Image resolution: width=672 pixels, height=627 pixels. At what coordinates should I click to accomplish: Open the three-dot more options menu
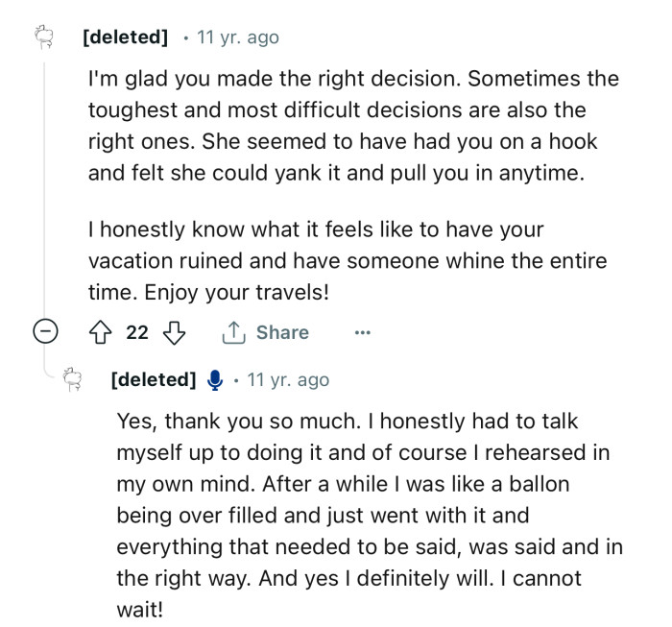click(362, 332)
